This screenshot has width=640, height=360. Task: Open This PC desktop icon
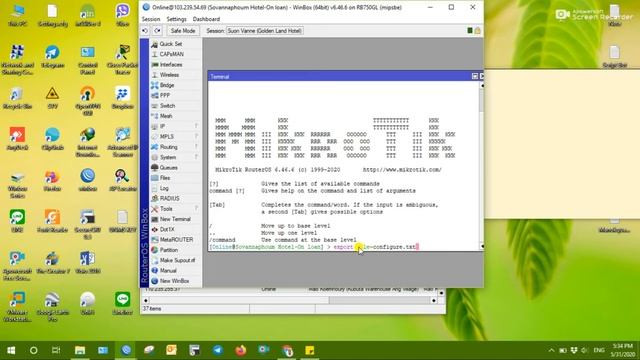[18, 16]
